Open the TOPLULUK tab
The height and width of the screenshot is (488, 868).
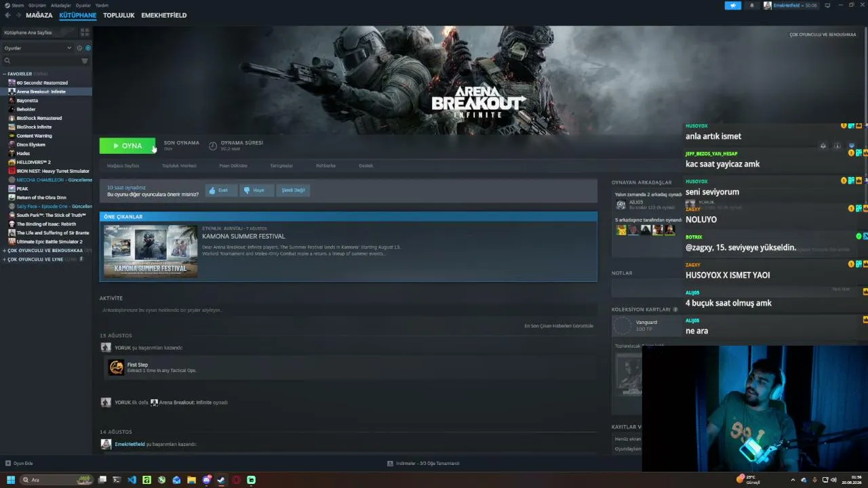coord(119,15)
